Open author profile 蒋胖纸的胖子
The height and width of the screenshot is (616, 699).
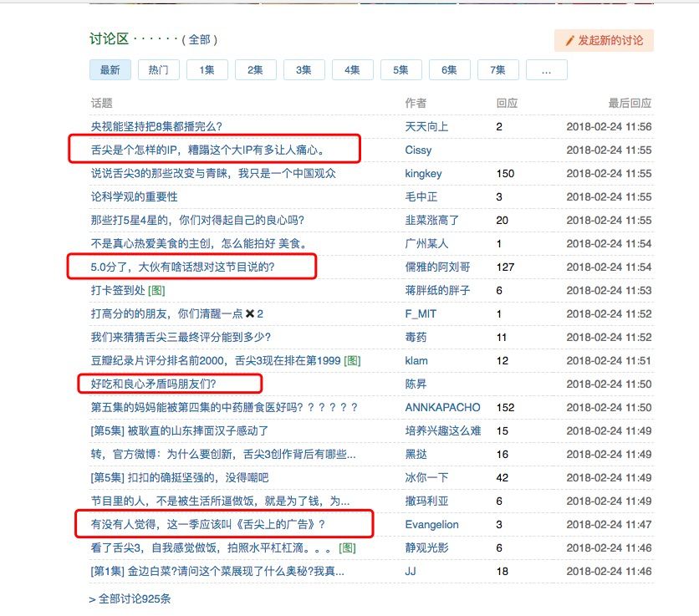point(437,290)
